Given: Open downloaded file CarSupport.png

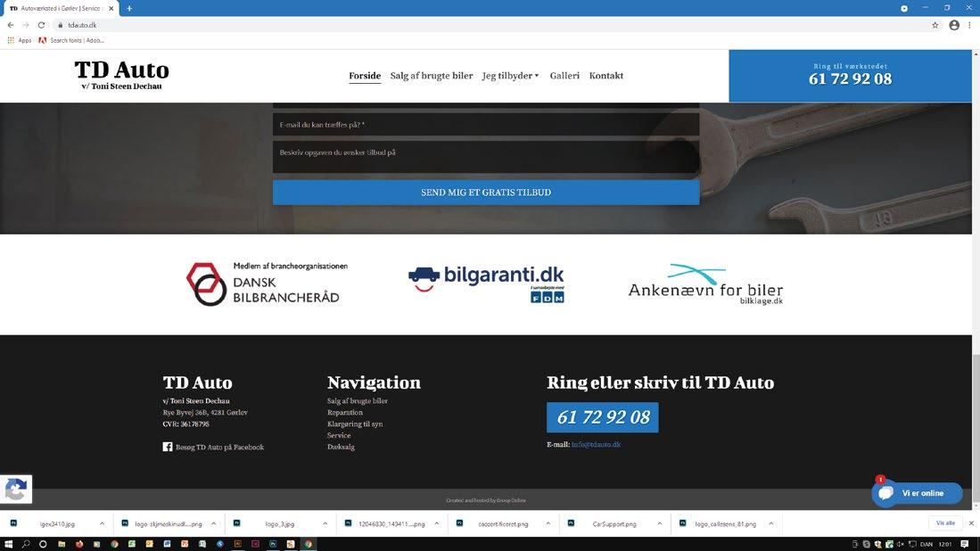Looking at the screenshot, I should tap(614, 524).
